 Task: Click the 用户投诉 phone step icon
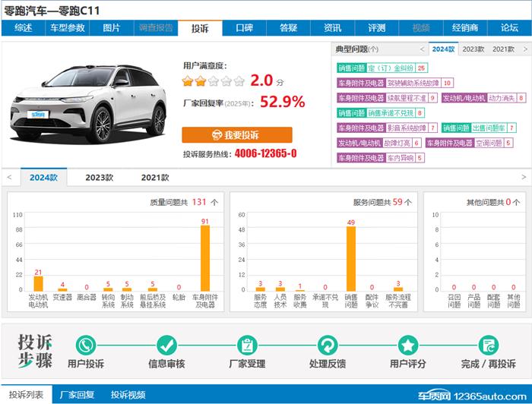coord(85,346)
